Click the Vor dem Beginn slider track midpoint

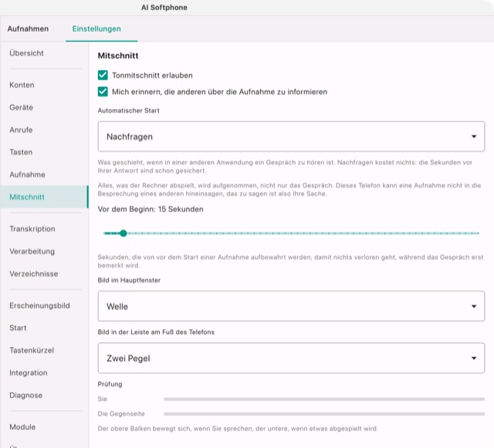click(292, 234)
